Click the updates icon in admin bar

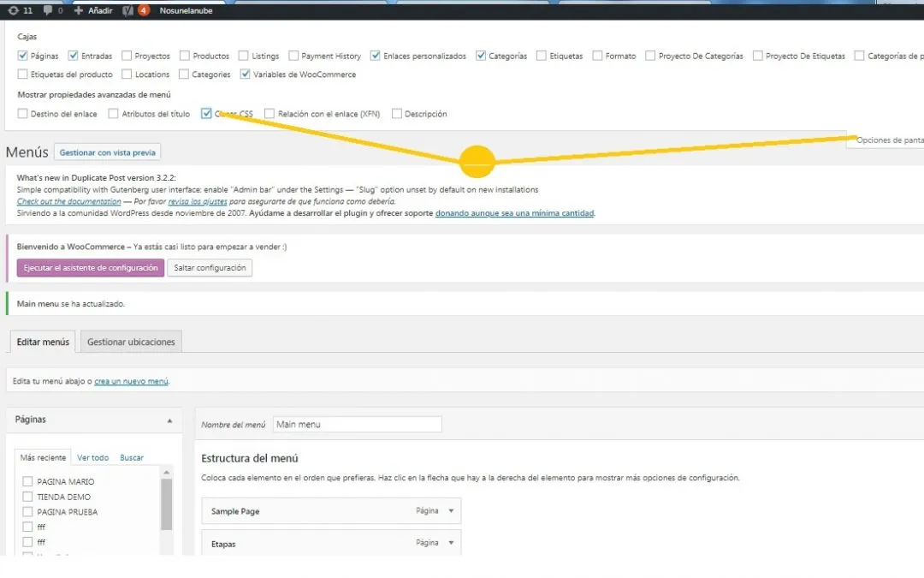(13, 10)
